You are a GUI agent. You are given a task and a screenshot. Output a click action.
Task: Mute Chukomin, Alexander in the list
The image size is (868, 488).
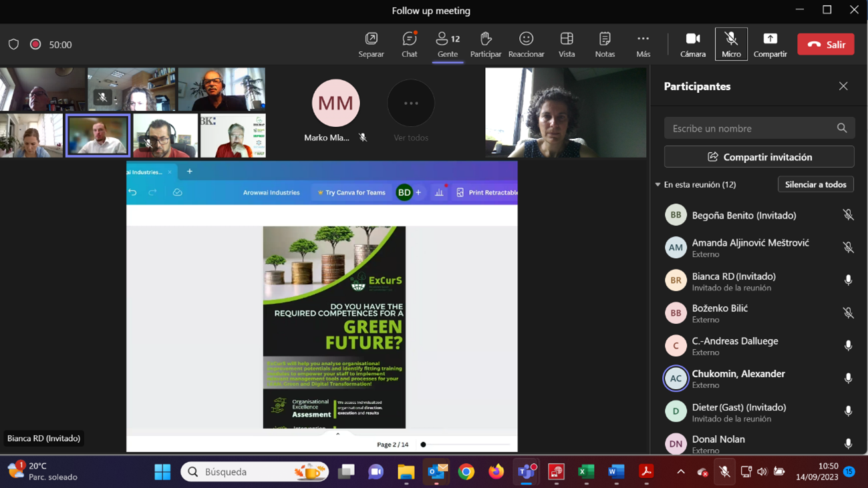point(848,379)
